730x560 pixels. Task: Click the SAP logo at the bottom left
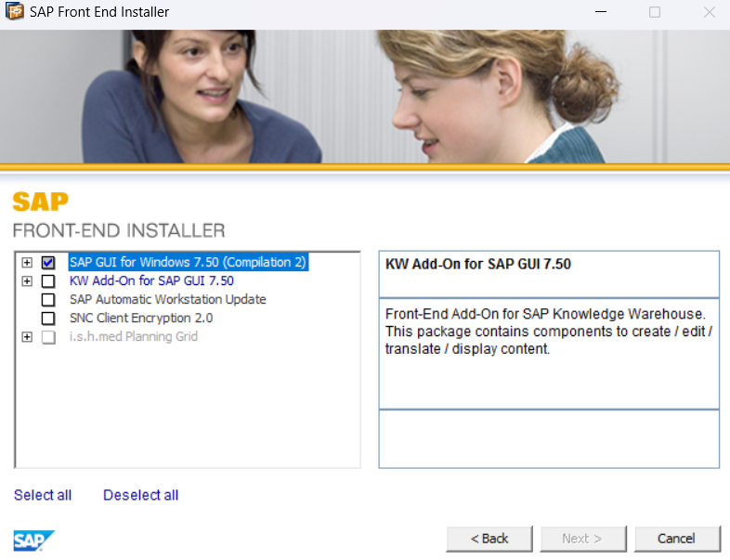click(x=34, y=540)
